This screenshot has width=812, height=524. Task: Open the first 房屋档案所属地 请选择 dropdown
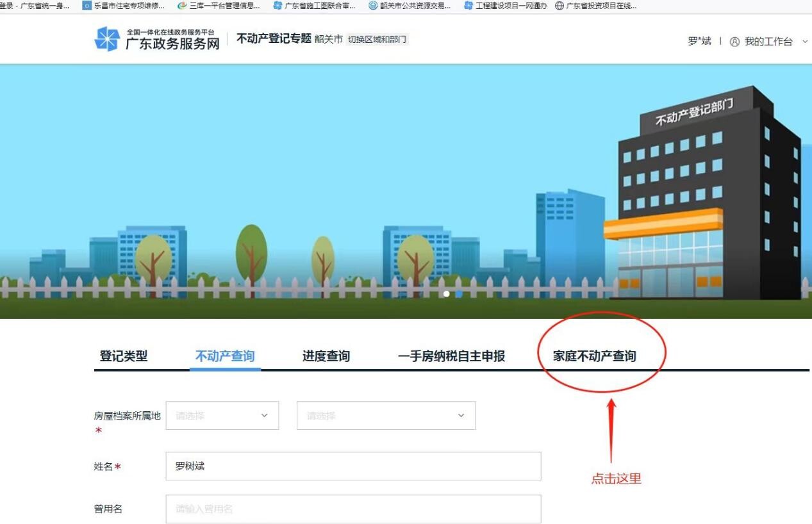222,415
